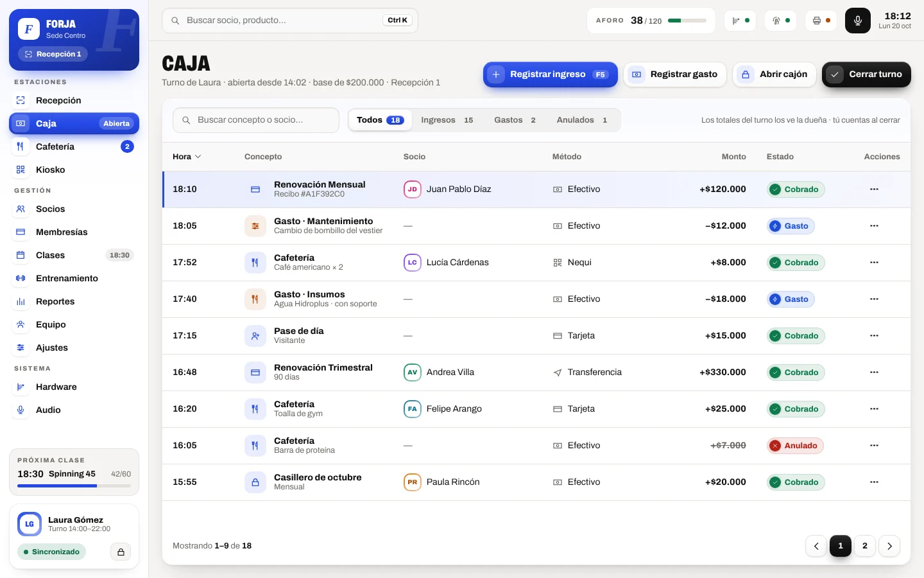Screen dimensions: 924x578
Task: Sort table by Hora column
Action: pos(187,157)
